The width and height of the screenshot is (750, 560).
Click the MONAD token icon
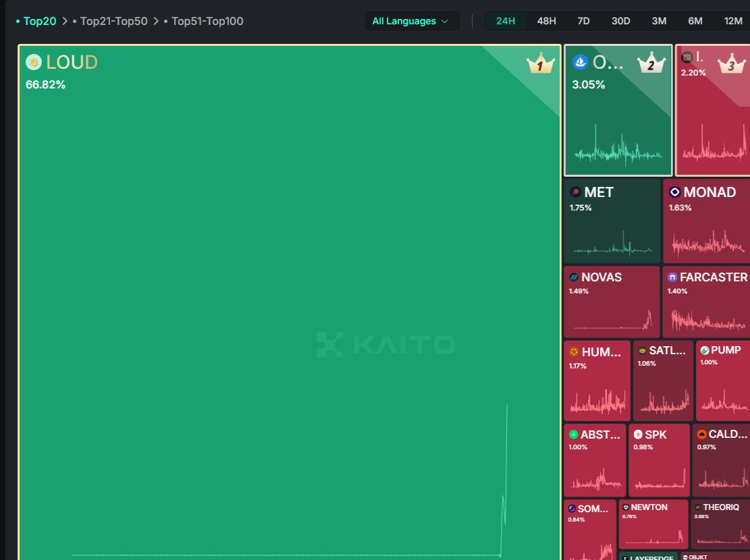point(674,192)
